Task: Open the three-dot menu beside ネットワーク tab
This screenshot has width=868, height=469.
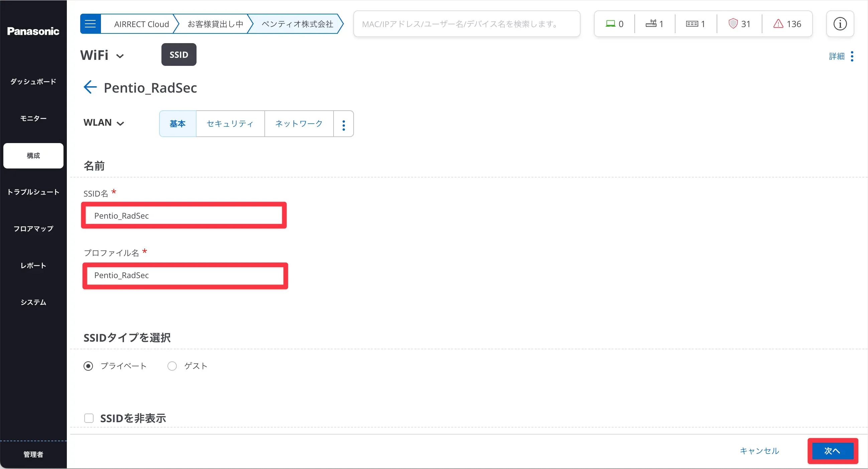Action: point(343,125)
